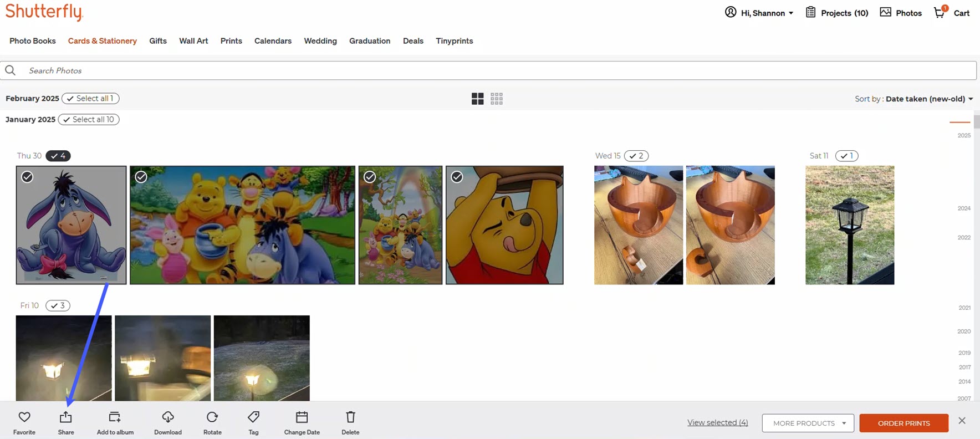Click the Photos link in header
The height and width of the screenshot is (439, 980).
point(908,13)
